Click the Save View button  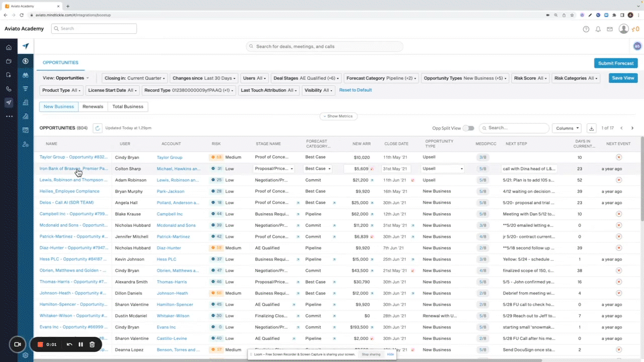pos(623,78)
